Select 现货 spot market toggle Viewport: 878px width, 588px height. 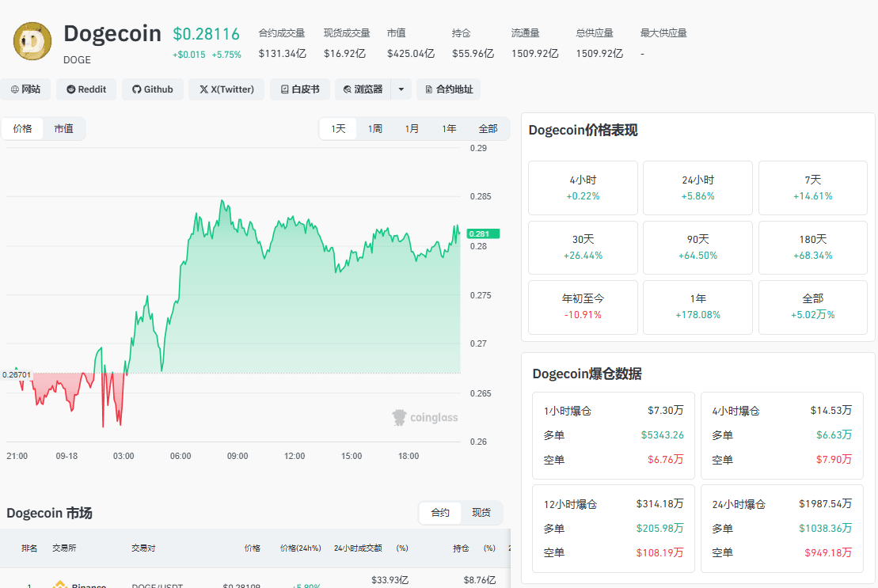(481, 513)
